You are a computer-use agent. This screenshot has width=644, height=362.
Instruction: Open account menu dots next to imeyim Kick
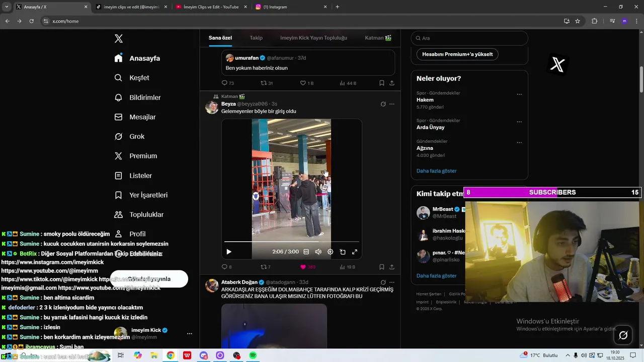click(190, 334)
